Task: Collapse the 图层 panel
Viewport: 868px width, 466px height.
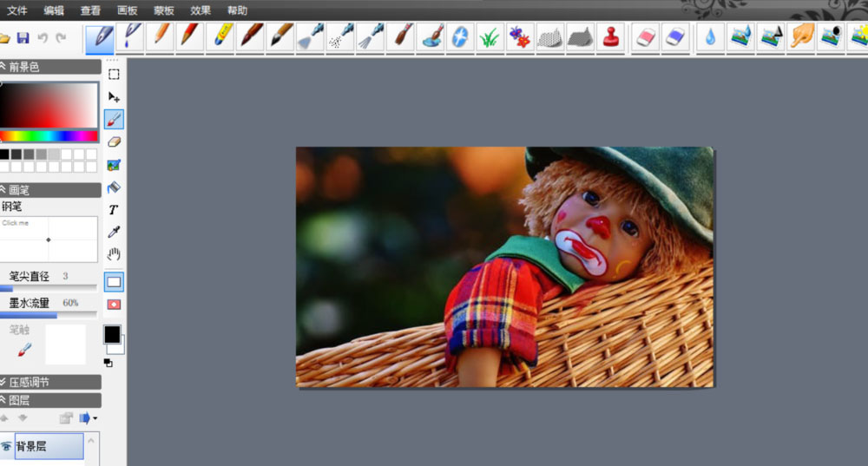Action: [3, 400]
